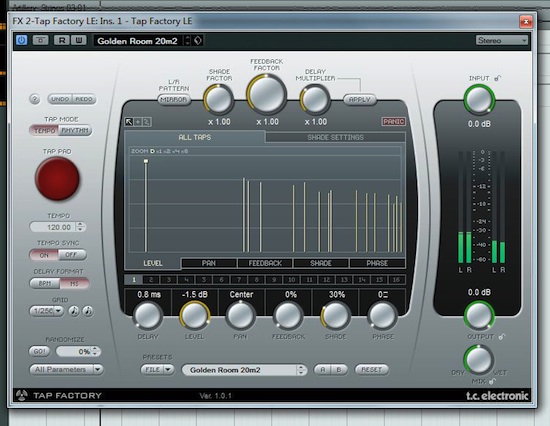
Task: Select tap number 8
Action: 256,280
